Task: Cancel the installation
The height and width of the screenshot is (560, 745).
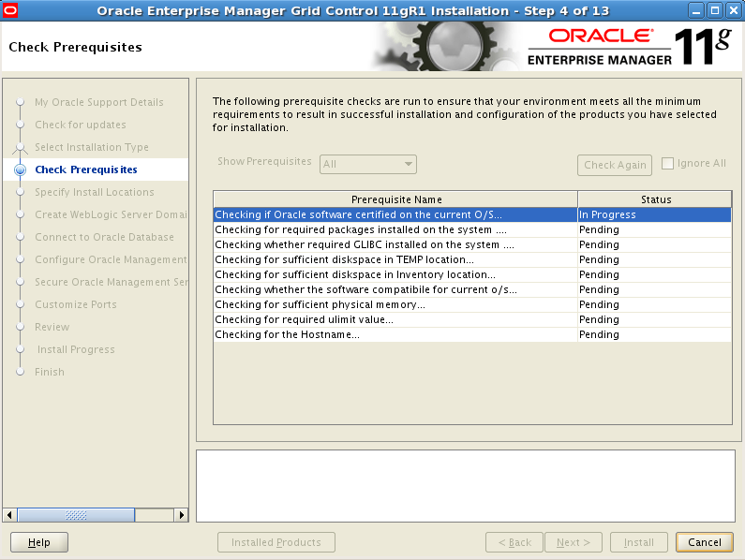Action: tap(704, 542)
